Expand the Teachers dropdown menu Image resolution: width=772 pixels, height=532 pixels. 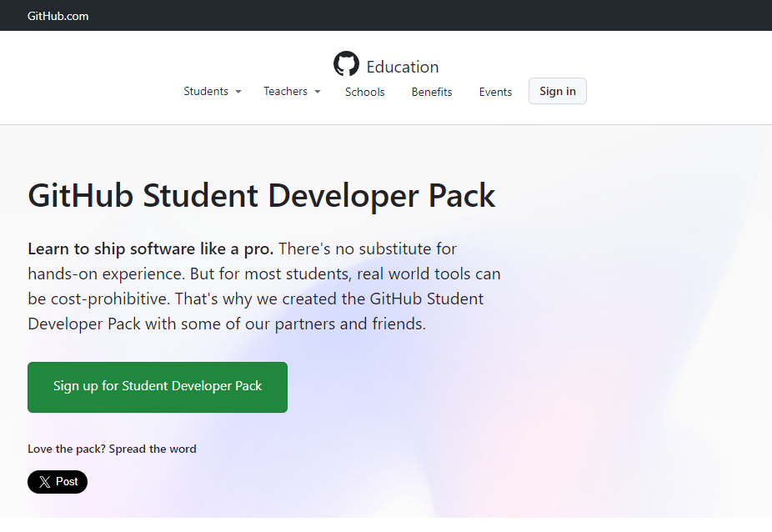coord(292,91)
